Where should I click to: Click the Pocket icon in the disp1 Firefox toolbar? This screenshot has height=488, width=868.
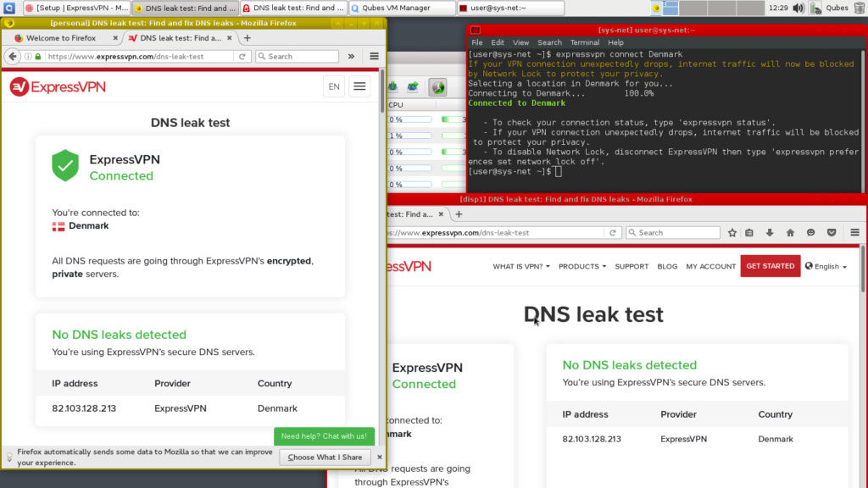(832, 233)
